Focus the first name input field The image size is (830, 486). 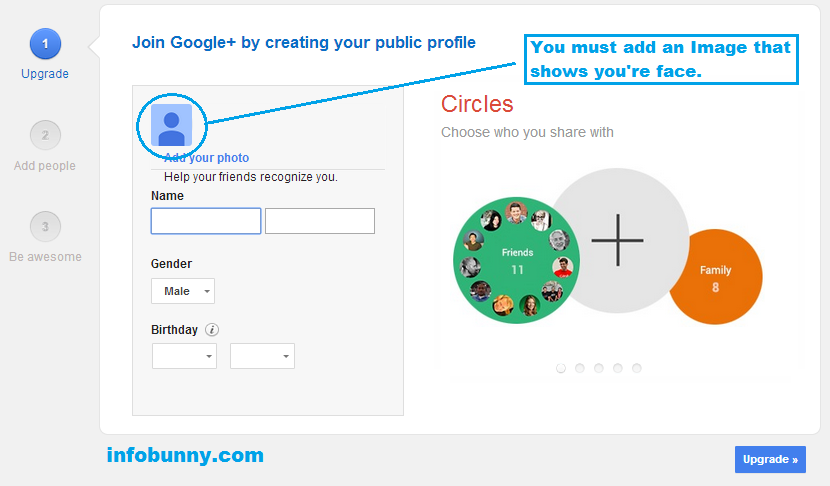pos(206,221)
